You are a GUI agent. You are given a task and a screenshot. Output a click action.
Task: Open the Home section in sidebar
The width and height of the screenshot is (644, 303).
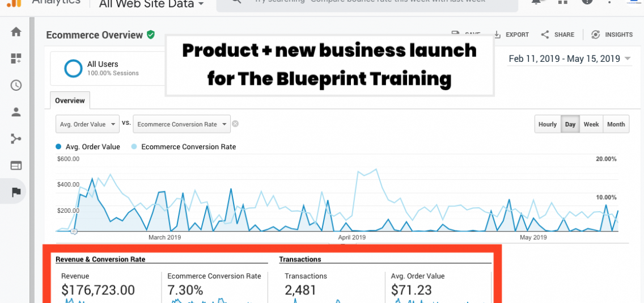coord(16,32)
